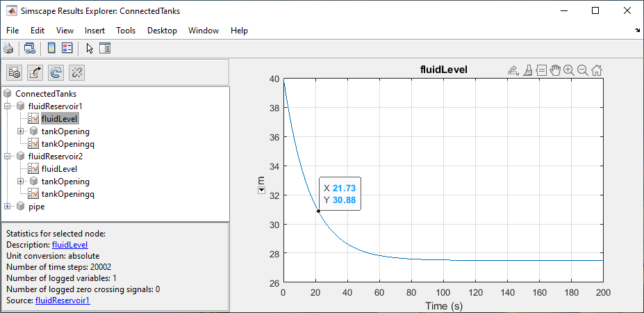Select the ConnectedTanks root node

pyautogui.click(x=46, y=94)
